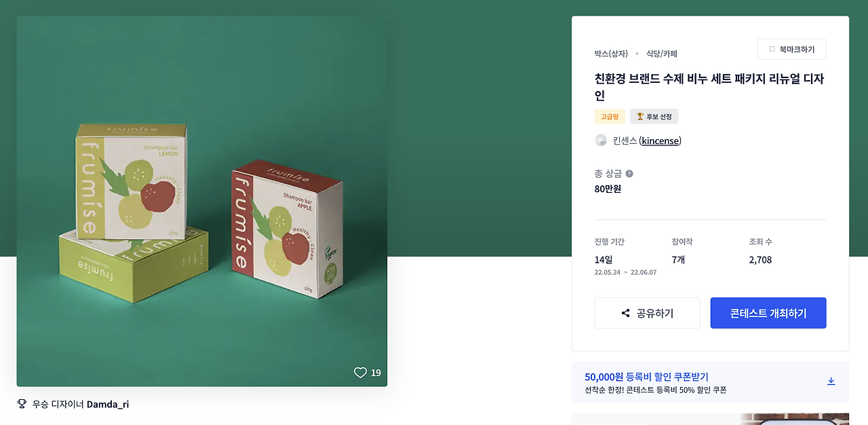Viewport: 868px width, 425px height.
Task: Click the help icon next to 총 상금
Action: [629, 173]
